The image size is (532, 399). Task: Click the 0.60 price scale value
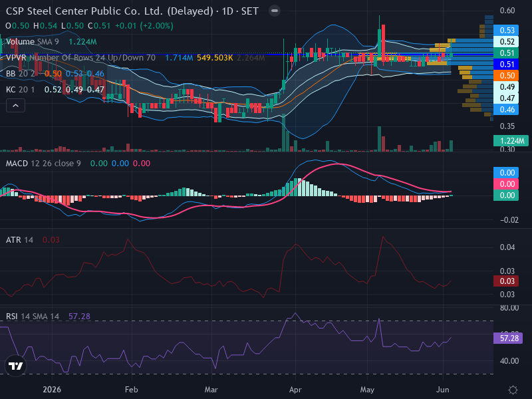click(507, 11)
